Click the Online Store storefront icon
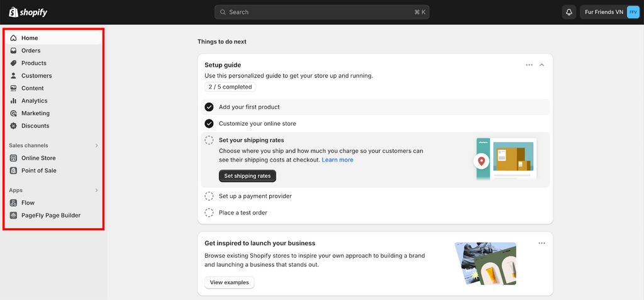 [14, 158]
